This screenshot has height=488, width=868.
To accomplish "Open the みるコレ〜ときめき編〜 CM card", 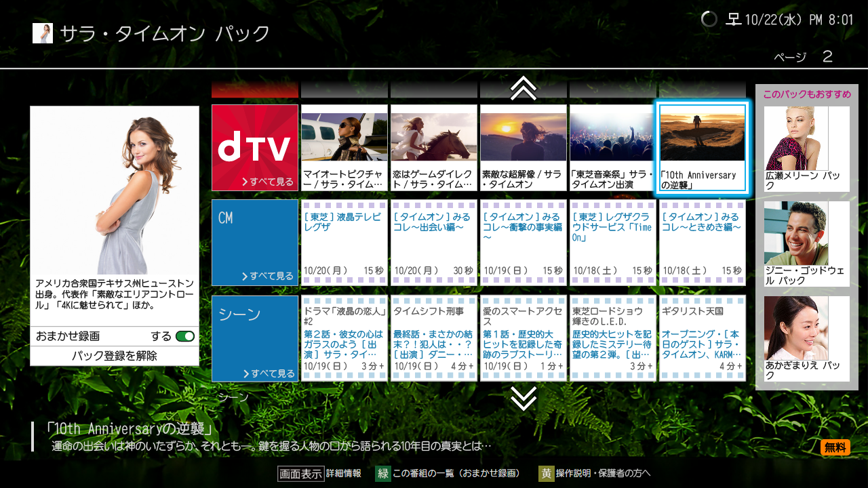I will click(x=703, y=243).
